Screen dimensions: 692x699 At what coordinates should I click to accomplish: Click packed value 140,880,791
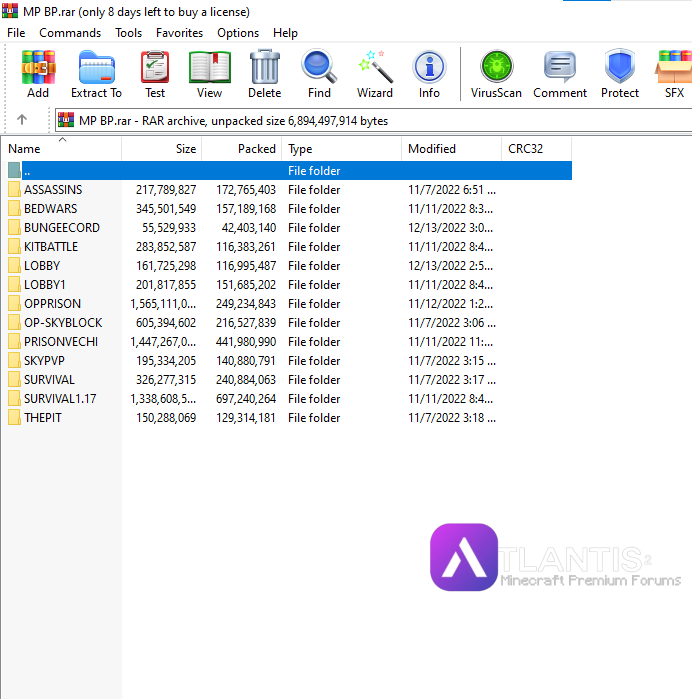pos(246,361)
